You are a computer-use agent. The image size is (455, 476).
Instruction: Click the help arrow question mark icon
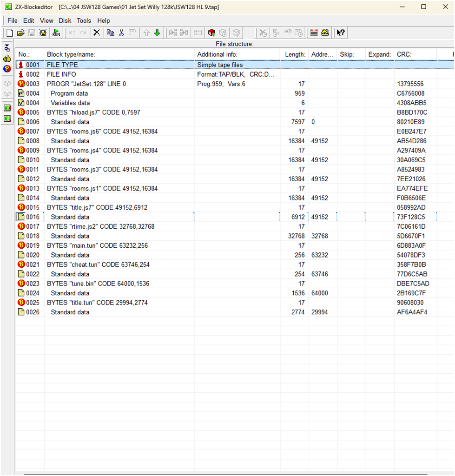tap(341, 33)
